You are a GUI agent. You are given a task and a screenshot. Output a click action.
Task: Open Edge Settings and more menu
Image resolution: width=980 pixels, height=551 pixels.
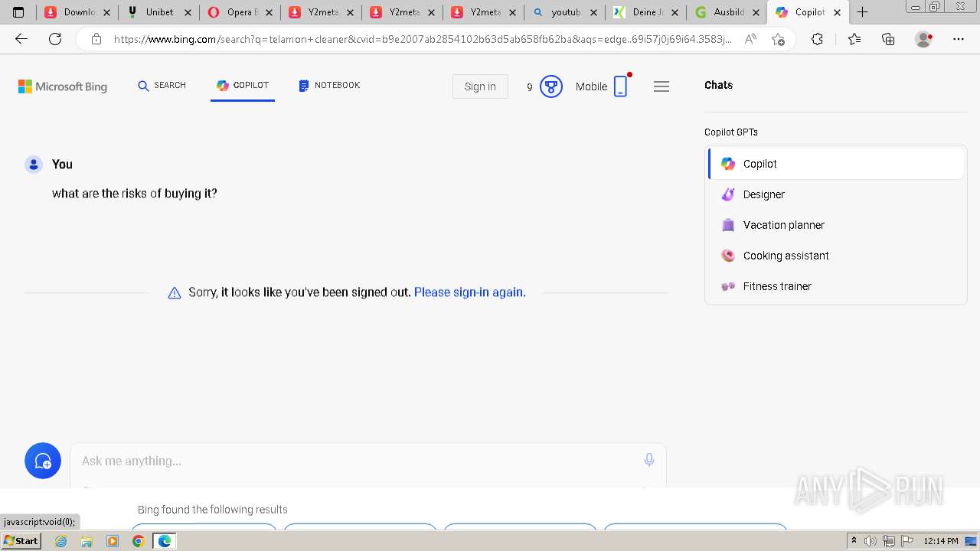tap(959, 39)
